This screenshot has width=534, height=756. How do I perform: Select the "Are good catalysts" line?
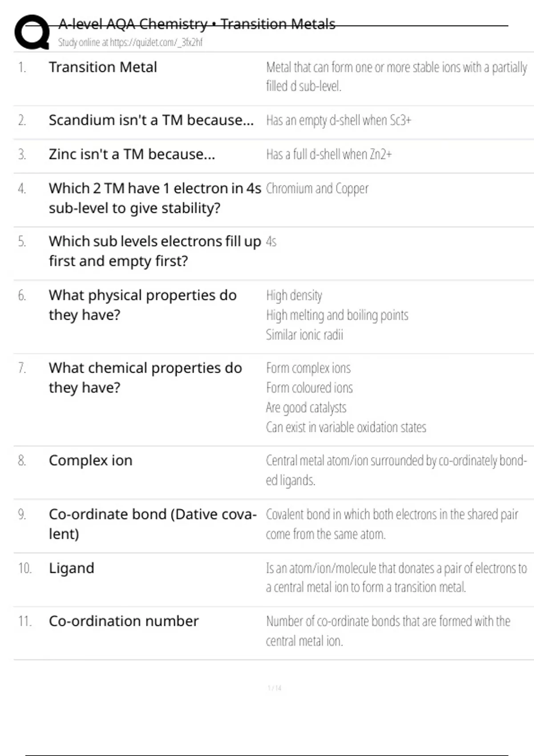pos(306,407)
